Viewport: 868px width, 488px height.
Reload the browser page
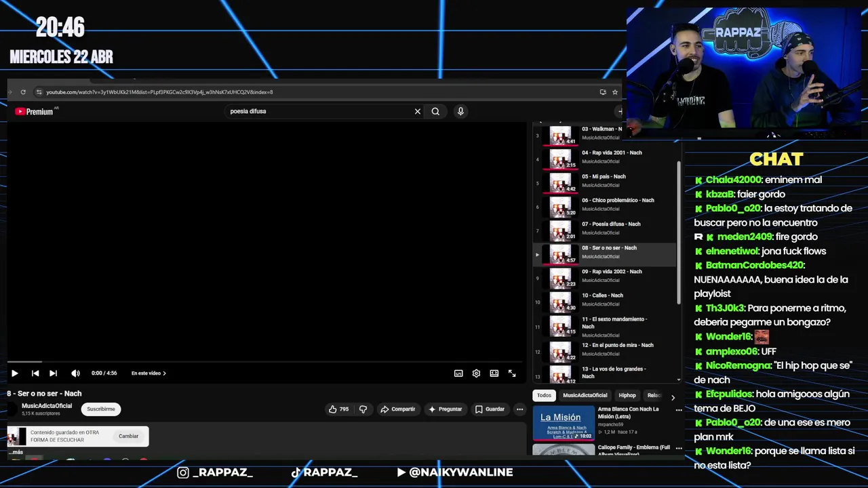tap(23, 92)
